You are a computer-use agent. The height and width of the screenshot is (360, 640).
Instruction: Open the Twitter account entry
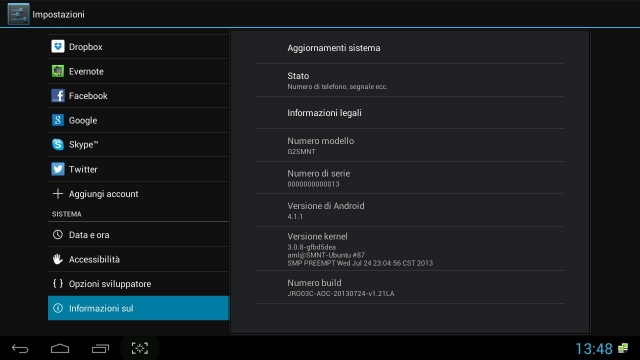pyautogui.click(x=138, y=169)
